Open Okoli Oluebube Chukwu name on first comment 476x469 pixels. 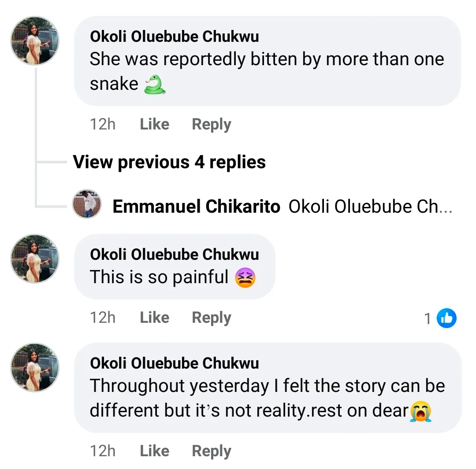175,37
